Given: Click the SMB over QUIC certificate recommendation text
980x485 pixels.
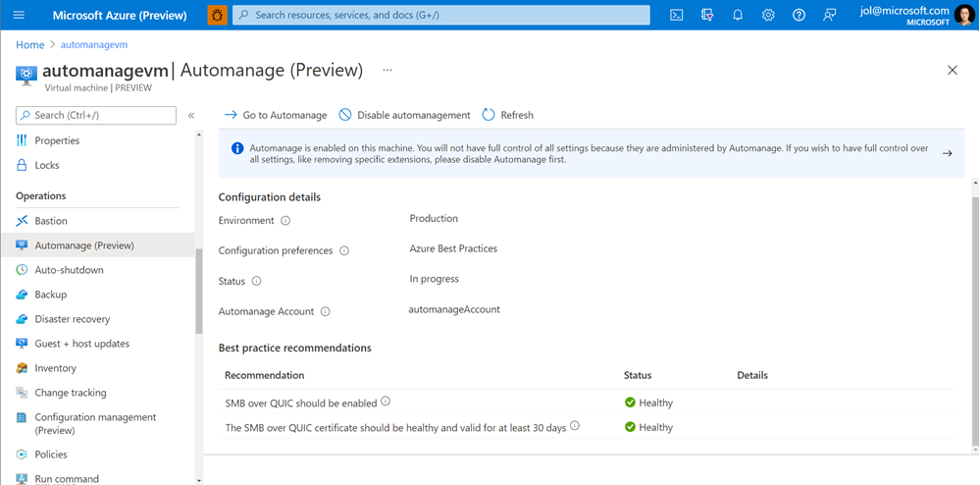Looking at the screenshot, I should (x=395, y=428).
